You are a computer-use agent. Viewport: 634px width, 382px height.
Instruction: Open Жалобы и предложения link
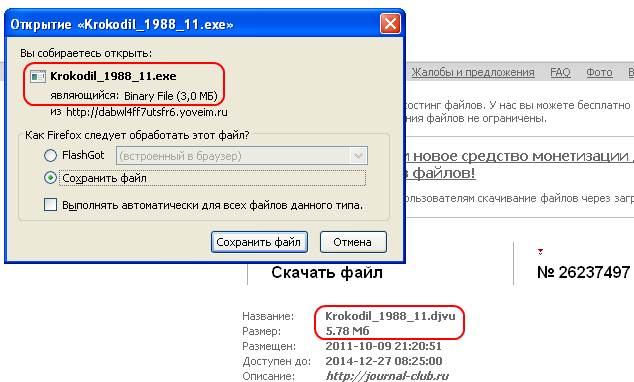point(473,72)
